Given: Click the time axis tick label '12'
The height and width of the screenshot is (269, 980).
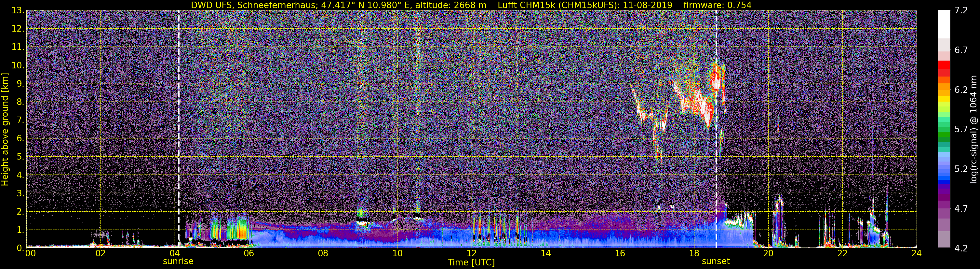Looking at the screenshot, I should pyautogui.click(x=471, y=253).
